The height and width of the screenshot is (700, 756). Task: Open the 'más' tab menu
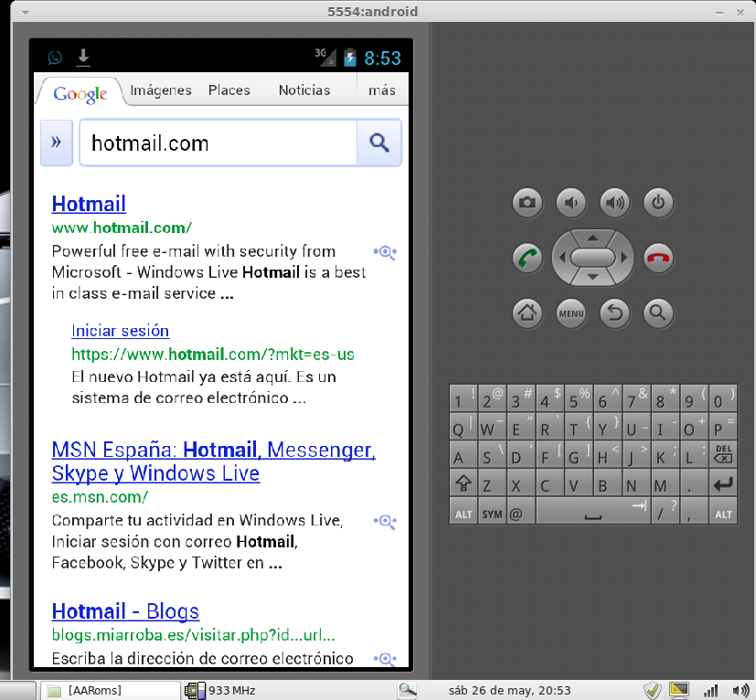click(382, 90)
